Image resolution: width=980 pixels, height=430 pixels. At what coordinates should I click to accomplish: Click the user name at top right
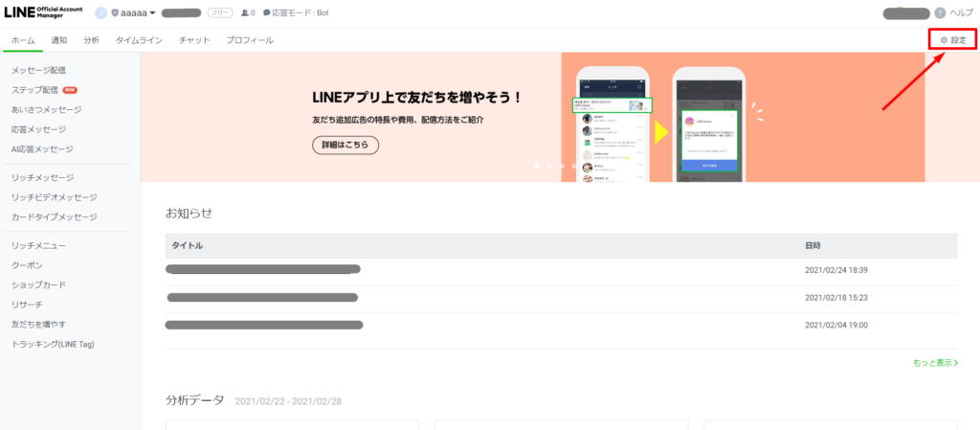point(906,13)
